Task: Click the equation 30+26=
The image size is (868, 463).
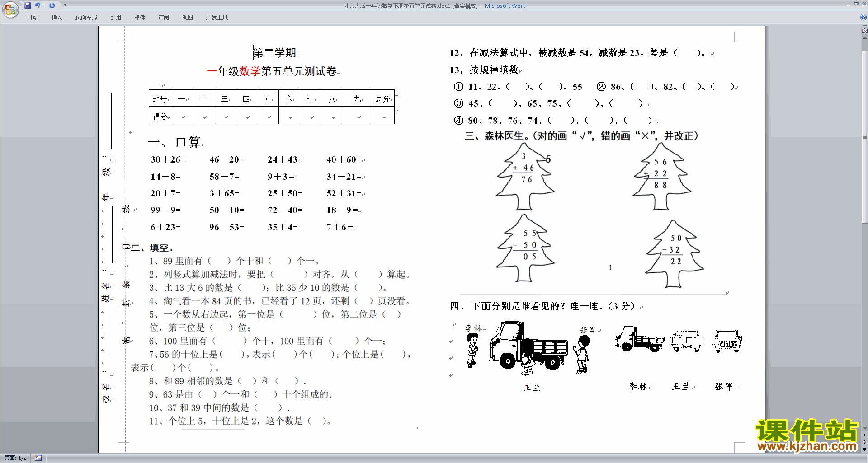Action: (x=168, y=159)
